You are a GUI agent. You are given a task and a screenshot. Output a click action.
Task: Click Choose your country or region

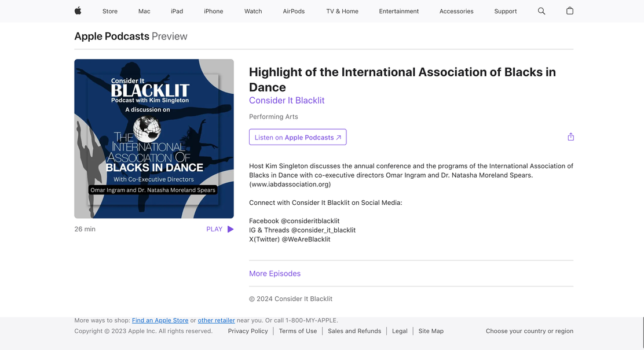pos(529,331)
